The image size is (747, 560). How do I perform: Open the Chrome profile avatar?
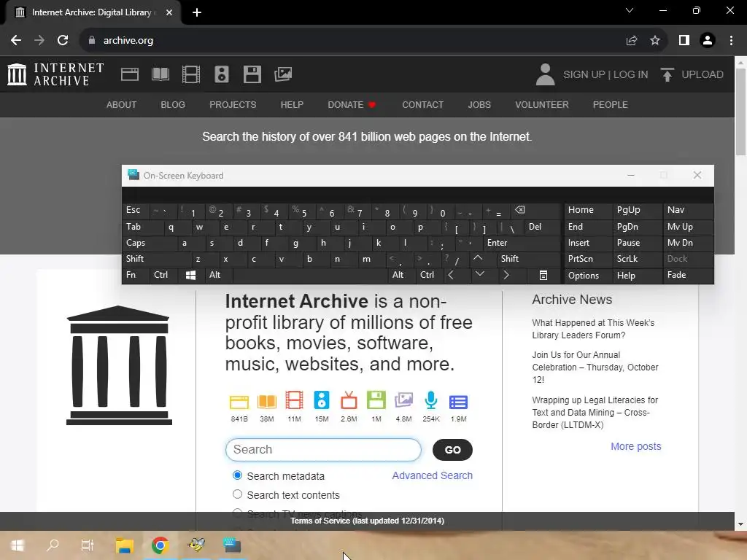tap(708, 41)
